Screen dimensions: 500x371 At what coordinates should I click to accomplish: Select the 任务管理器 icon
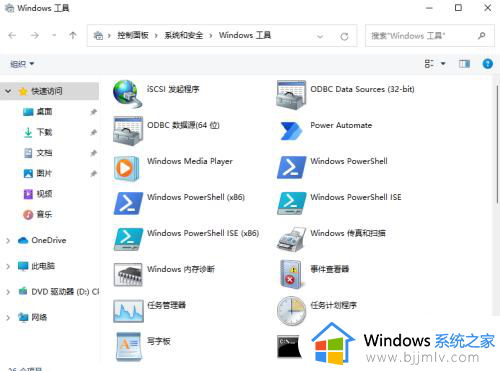128,311
